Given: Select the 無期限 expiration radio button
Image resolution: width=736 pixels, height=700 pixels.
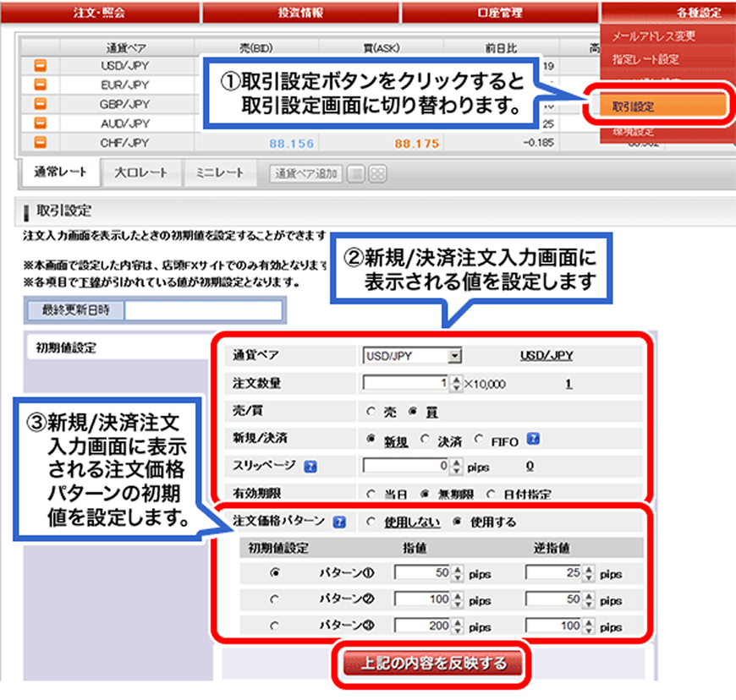Looking at the screenshot, I should click(x=426, y=494).
